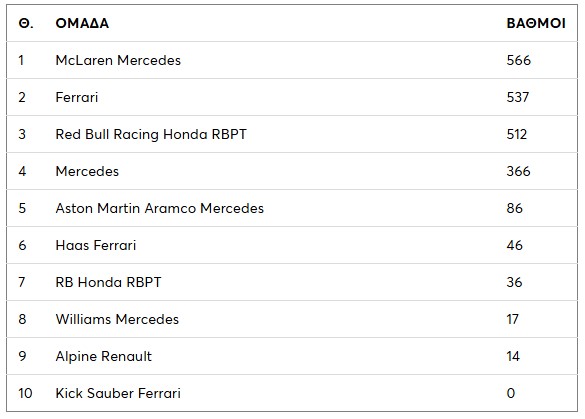Screen dimensions: 585x419
Task: Click the Haas Ferrari team name
Action: click(96, 245)
